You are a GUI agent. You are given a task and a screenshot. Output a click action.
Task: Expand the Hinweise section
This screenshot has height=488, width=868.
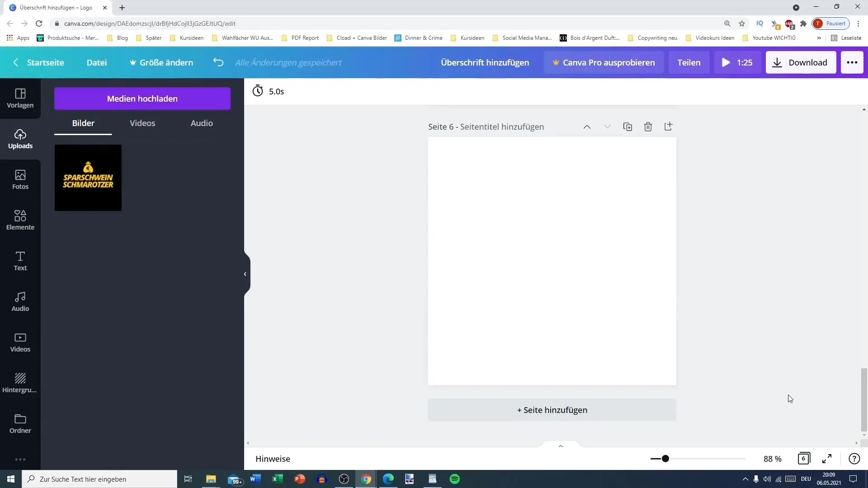560,445
